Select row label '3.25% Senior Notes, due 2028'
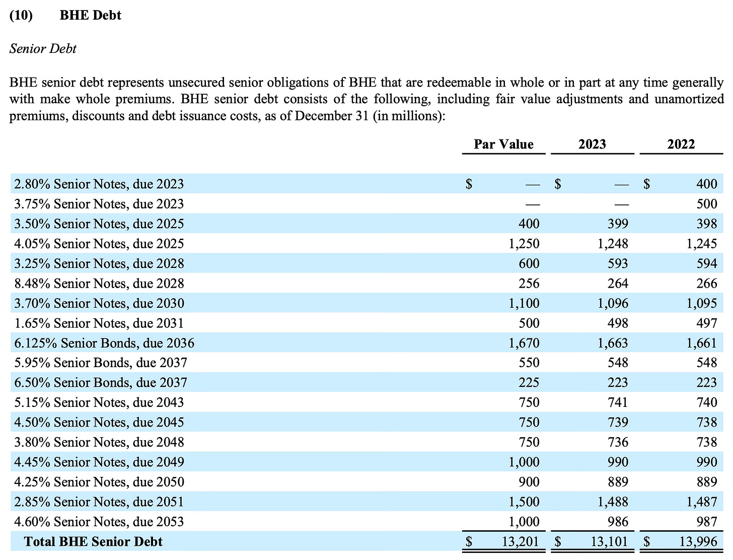The image size is (733, 560). point(99,263)
